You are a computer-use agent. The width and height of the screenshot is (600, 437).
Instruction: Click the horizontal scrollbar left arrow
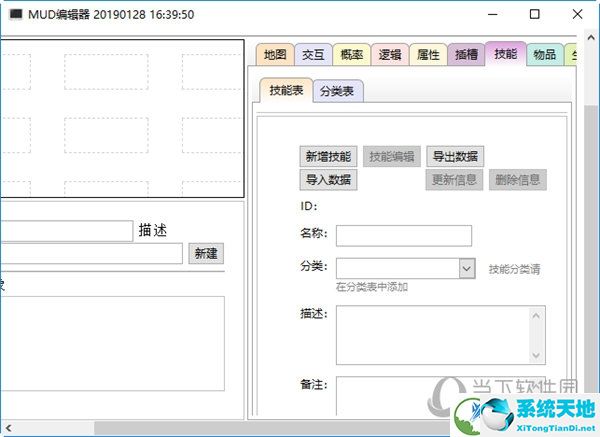[8, 428]
